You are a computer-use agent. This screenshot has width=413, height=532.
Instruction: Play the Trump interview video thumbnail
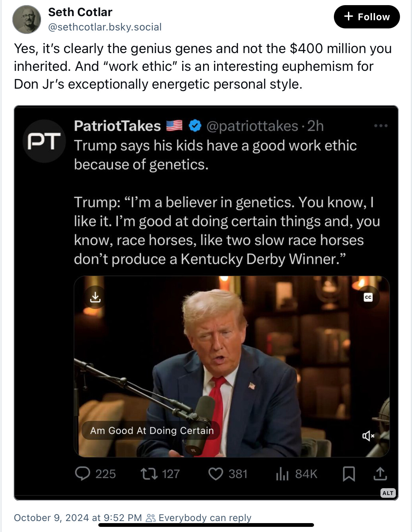pyautogui.click(x=231, y=366)
